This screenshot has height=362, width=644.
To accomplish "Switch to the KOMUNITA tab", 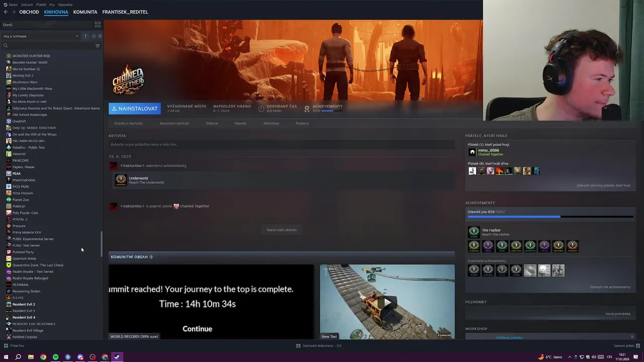I will click(x=85, y=12).
